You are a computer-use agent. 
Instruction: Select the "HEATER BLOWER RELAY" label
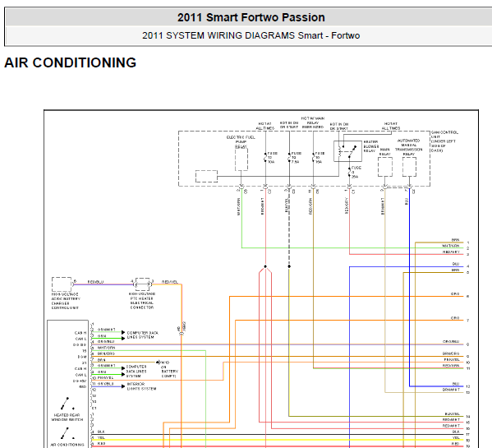[x=371, y=146]
